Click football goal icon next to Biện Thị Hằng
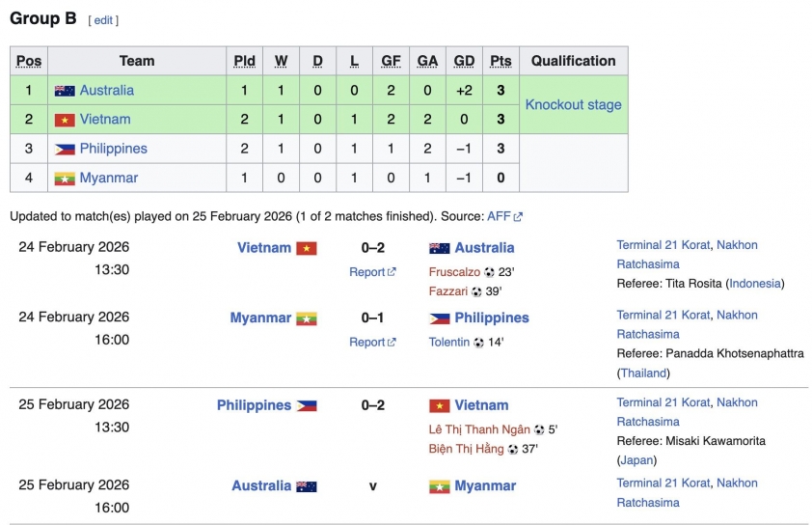812x525 pixels. click(513, 449)
